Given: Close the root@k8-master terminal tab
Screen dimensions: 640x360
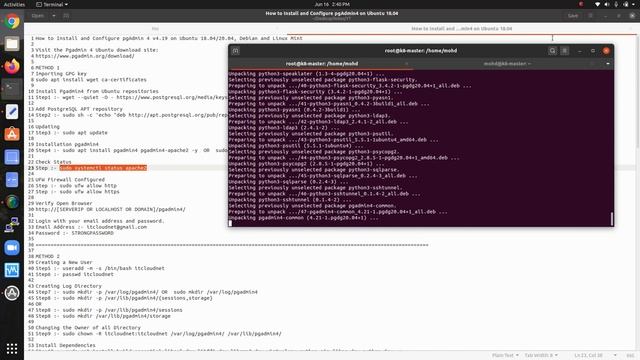Looking at the screenshot, I should 407,64.
